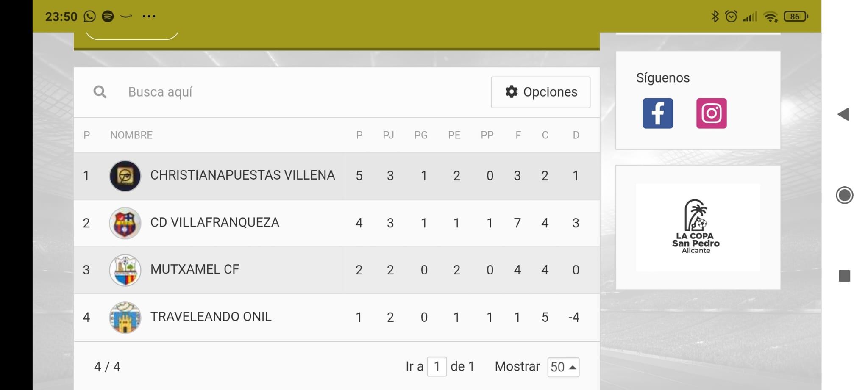Viewport: 868px width, 390px height.
Task: Tap the Mutxamel CF crest
Action: (x=125, y=270)
